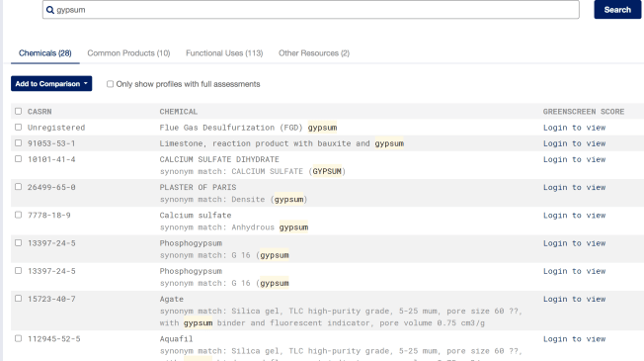The image size is (644, 361).
Task: Click the magnifier icon in search field
Action: 50,10
